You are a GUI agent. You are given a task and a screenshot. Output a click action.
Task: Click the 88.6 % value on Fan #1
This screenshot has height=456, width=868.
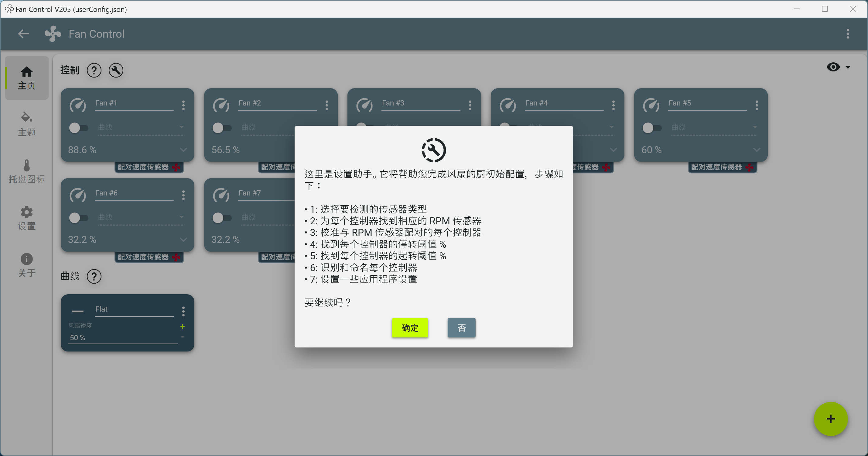(82, 150)
